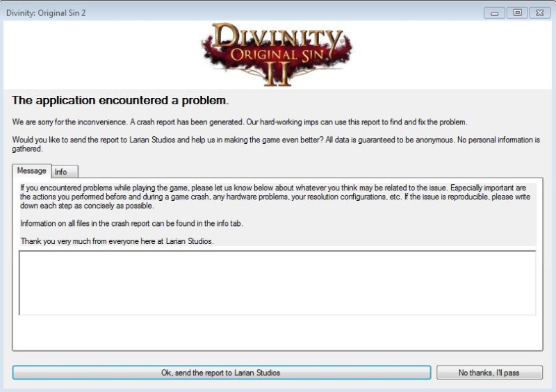Send the crash report to Larian Studios
The height and width of the screenshot is (392, 556).
222,373
